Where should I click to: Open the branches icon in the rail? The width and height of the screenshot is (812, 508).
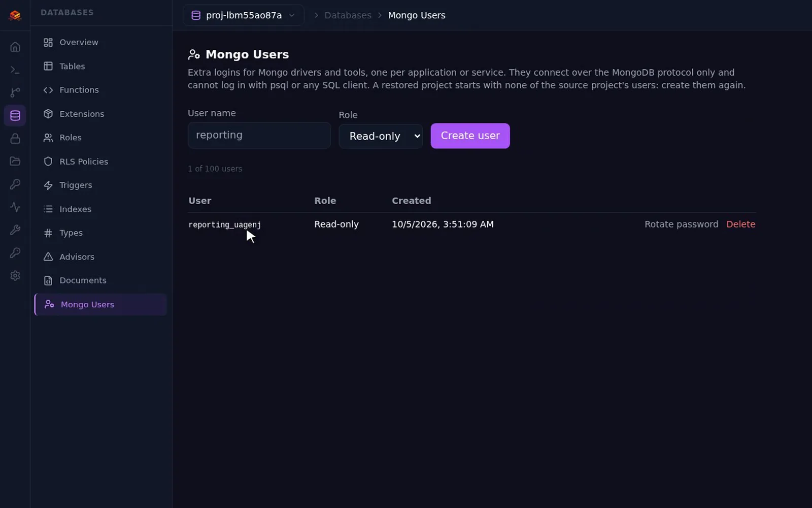pos(15,93)
